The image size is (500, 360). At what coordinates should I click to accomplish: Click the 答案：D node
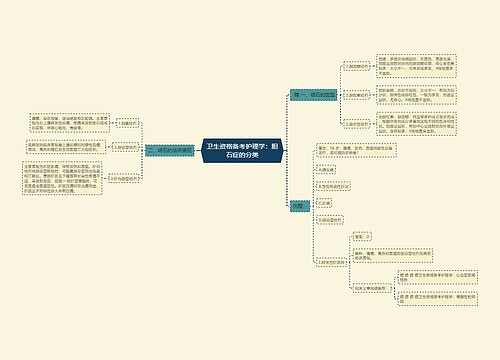[362, 237]
